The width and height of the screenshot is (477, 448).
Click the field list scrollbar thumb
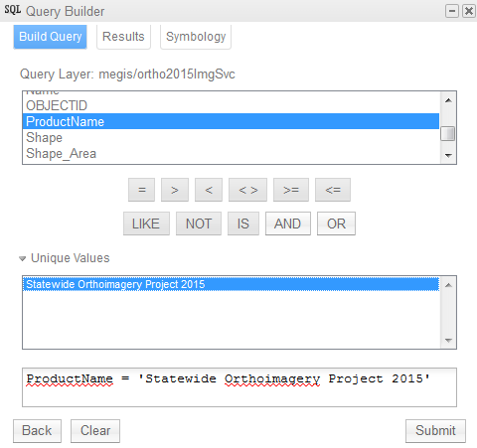[448, 134]
